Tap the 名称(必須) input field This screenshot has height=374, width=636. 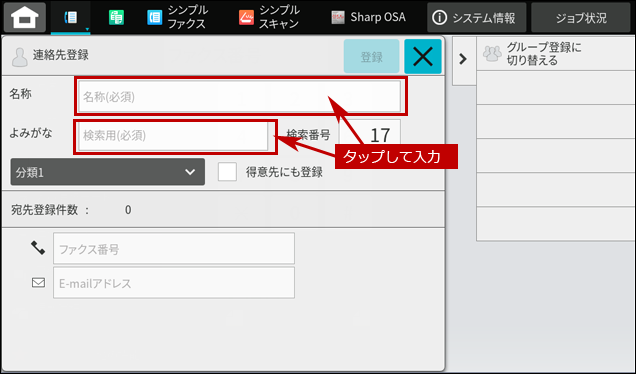(240, 96)
